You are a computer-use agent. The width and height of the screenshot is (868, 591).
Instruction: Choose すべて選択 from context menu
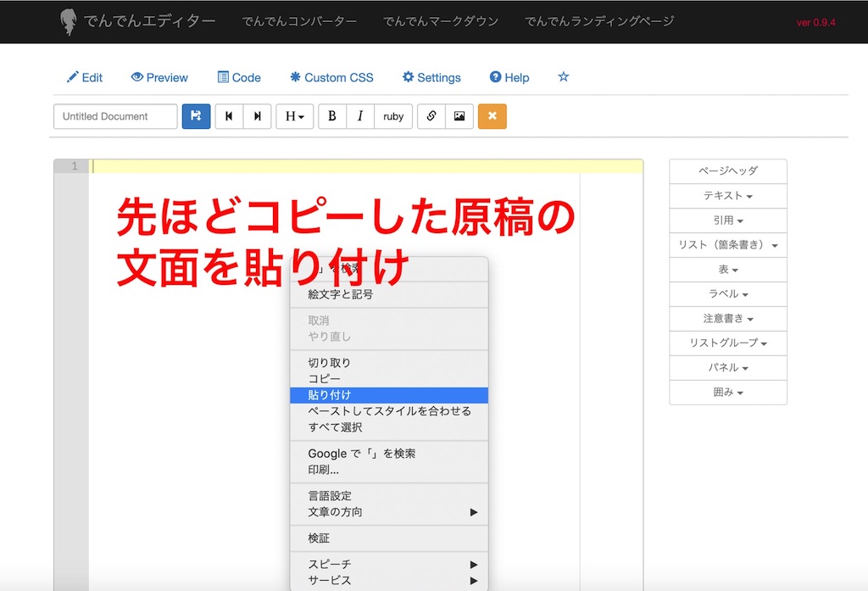tap(335, 427)
